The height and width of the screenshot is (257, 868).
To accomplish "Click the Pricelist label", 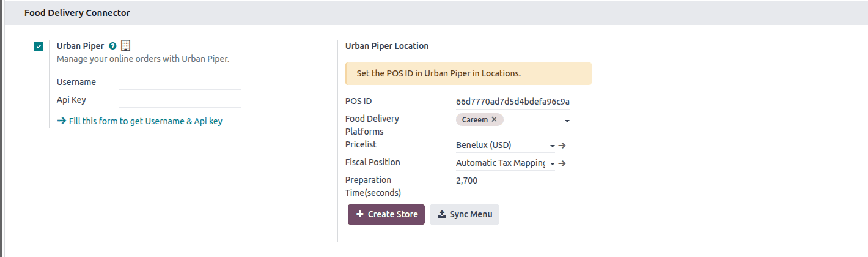I will point(361,144).
